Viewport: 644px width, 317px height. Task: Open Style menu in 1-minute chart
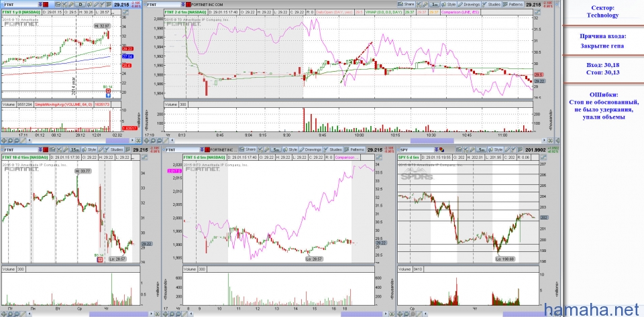449,4
